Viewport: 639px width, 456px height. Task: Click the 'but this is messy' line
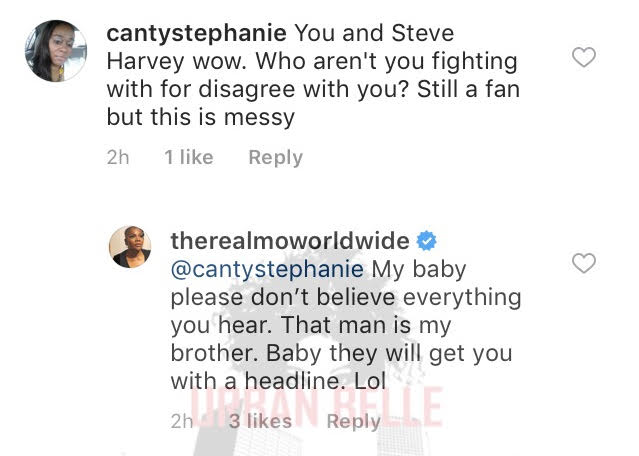point(201,117)
